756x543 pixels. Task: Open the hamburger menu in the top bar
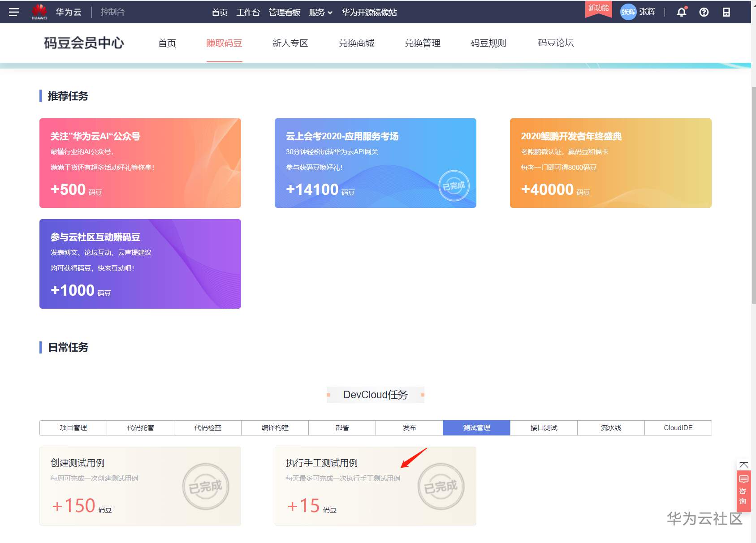pyautogui.click(x=14, y=12)
